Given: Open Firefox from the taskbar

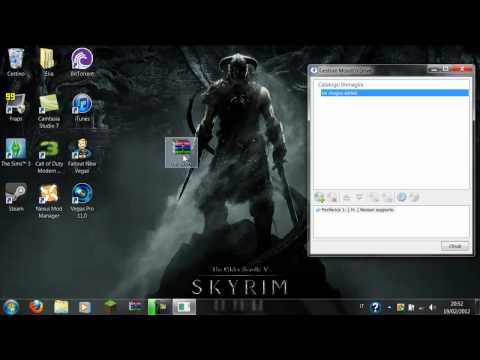Looking at the screenshot, I should point(36,307).
